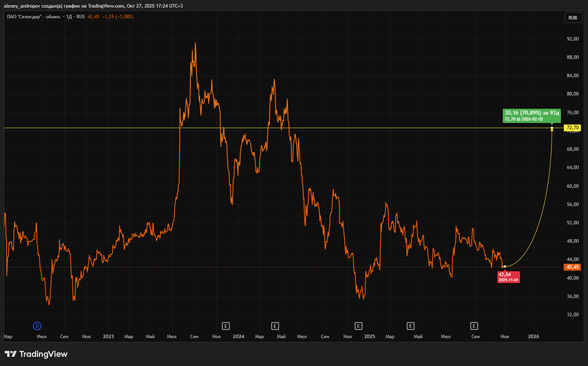Click the 92,00 value on price scale
Viewport: 588px width, 366px height.
pyautogui.click(x=573, y=39)
